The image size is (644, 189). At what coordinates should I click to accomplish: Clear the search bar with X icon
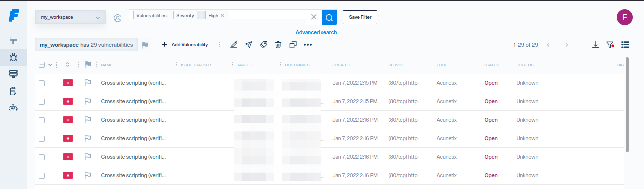(314, 17)
